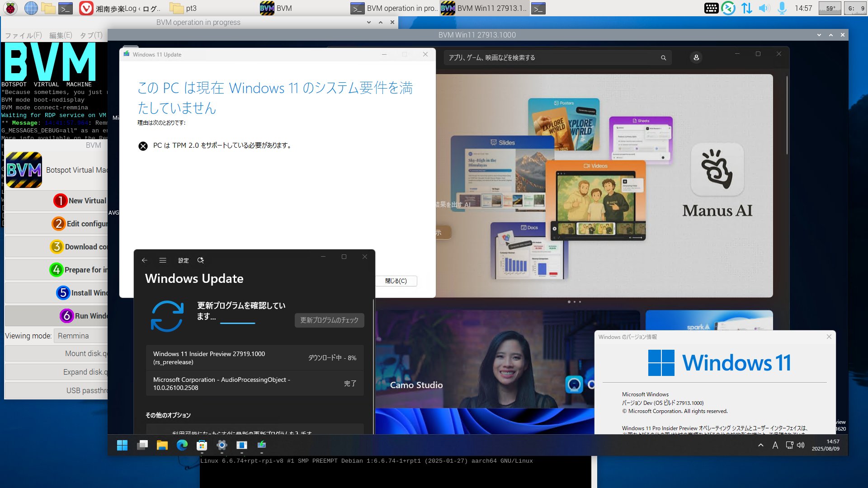868x488 pixels.
Task: Click the Windows Update sync arrows icon
Action: [167, 316]
